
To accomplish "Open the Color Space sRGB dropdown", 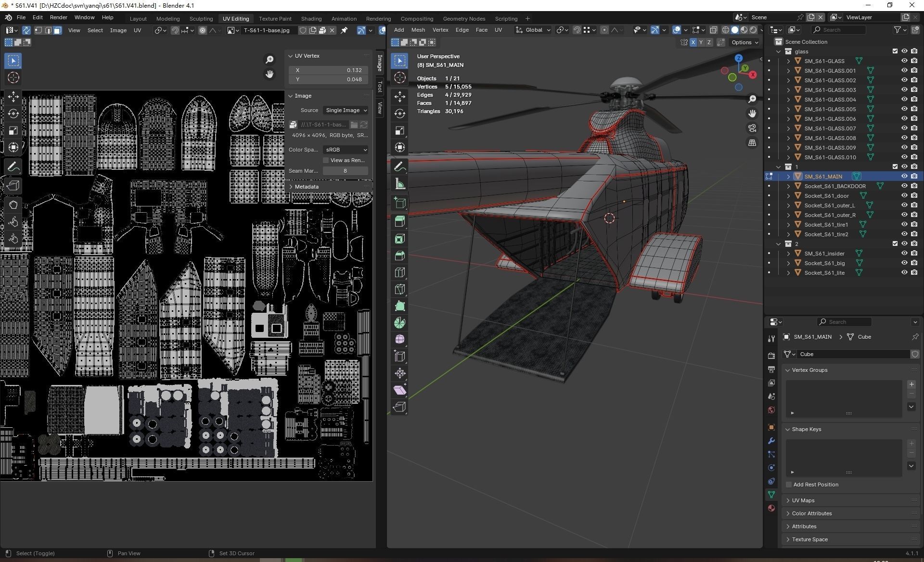I will coord(346,150).
